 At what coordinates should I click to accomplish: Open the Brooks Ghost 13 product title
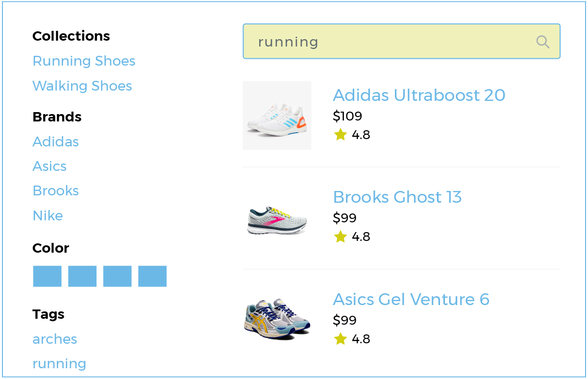point(397,197)
